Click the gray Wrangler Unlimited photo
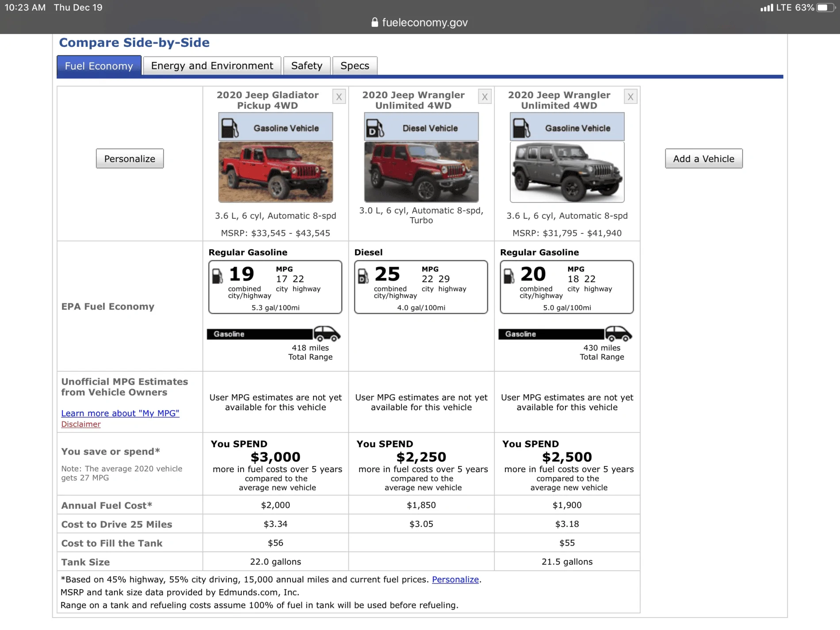Image resolution: width=840 pixels, height=630 pixels. [x=567, y=172]
